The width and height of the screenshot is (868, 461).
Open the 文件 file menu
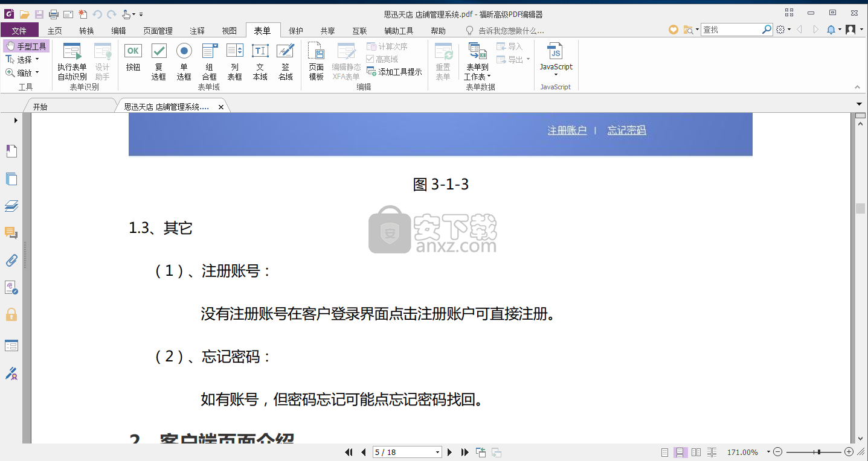pyautogui.click(x=19, y=30)
